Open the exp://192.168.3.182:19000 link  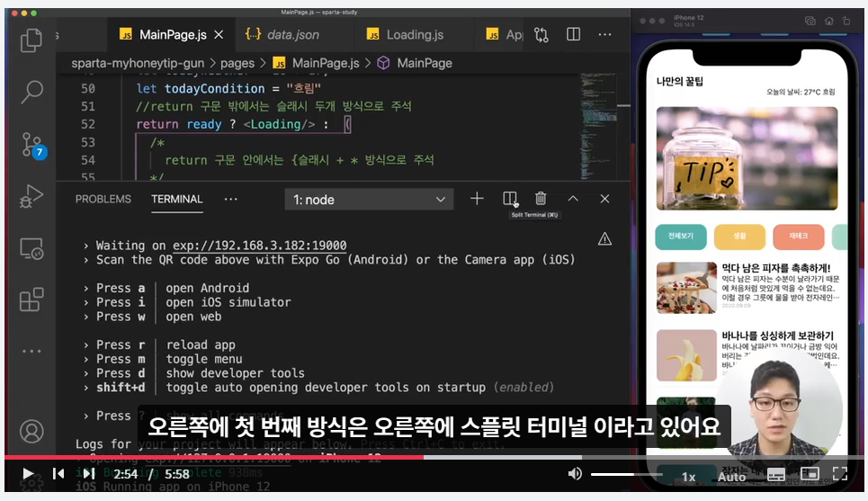click(x=259, y=246)
